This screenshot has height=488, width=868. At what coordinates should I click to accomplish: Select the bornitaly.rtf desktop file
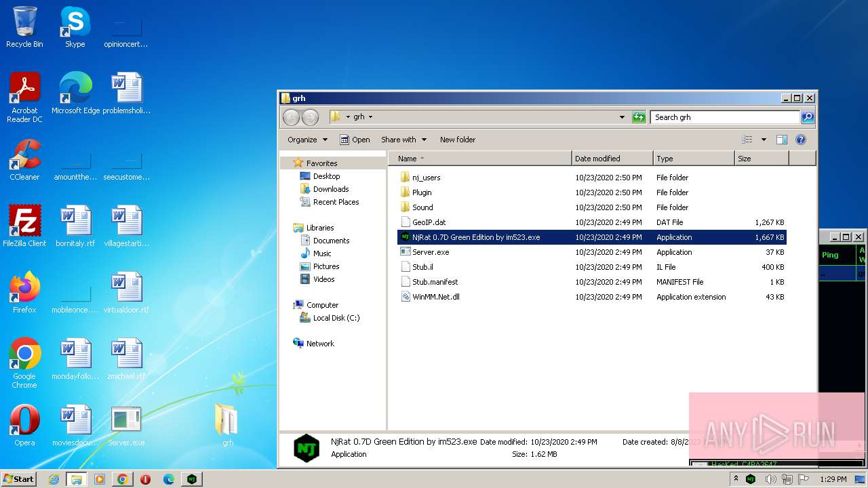[75, 226]
